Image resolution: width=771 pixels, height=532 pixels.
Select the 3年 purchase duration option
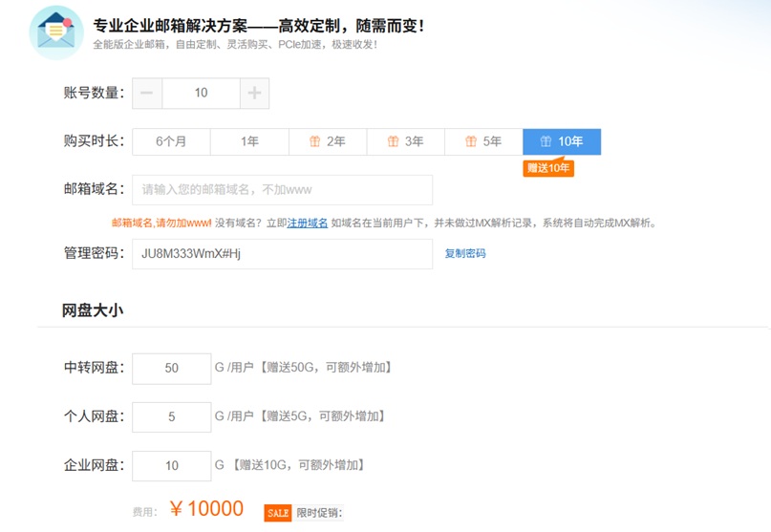pyautogui.click(x=406, y=141)
